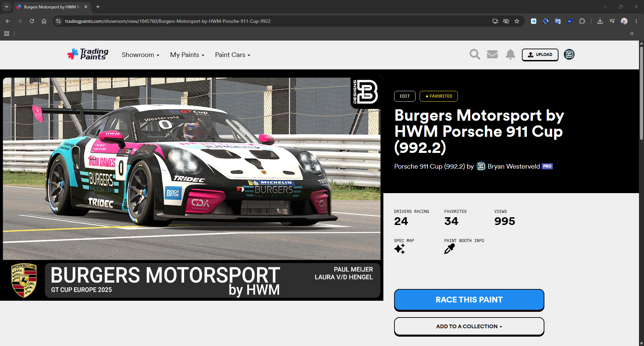This screenshot has width=644, height=346.
Task: Click the Burgers Motorsport paint title
Action: pyautogui.click(x=479, y=131)
